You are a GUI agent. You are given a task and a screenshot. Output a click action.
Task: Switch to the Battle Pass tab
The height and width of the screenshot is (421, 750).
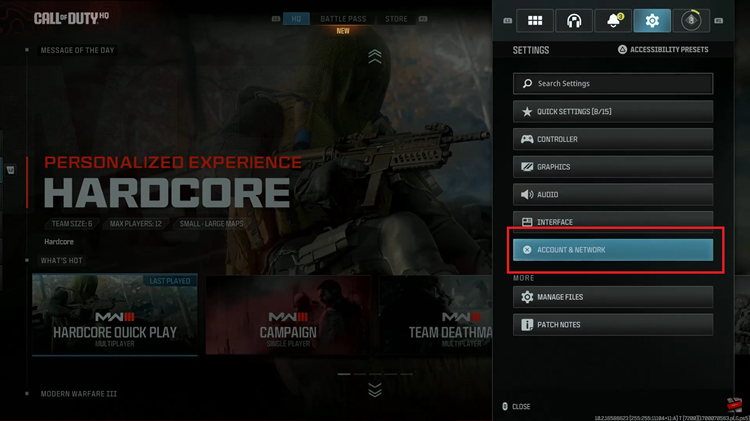click(x=343, y=19)
